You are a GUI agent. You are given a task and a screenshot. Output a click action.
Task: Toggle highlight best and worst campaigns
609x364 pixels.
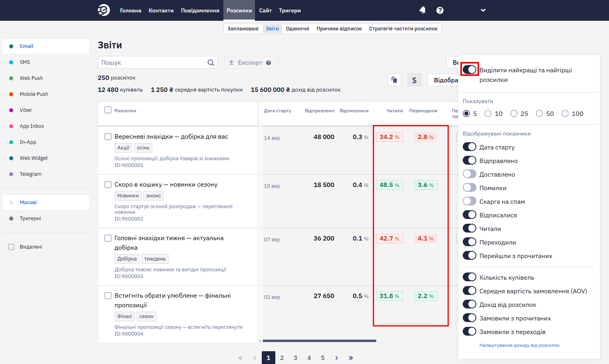tap(470, 70)
